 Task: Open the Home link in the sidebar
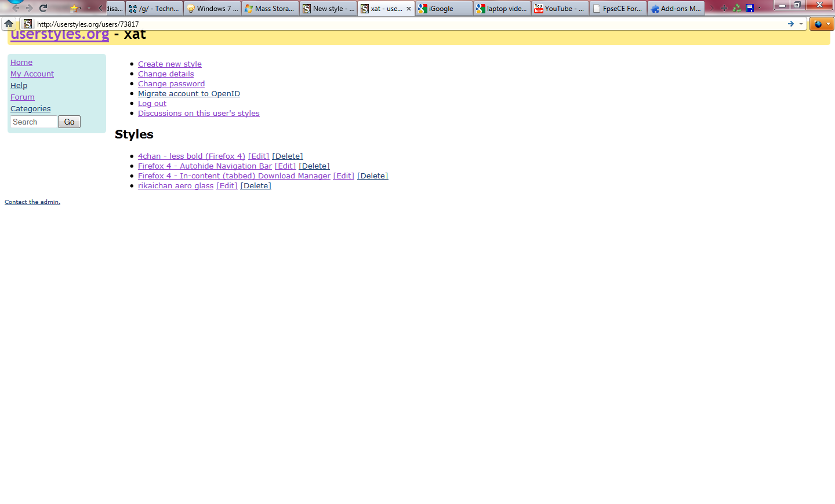click(x=21, y=63)
